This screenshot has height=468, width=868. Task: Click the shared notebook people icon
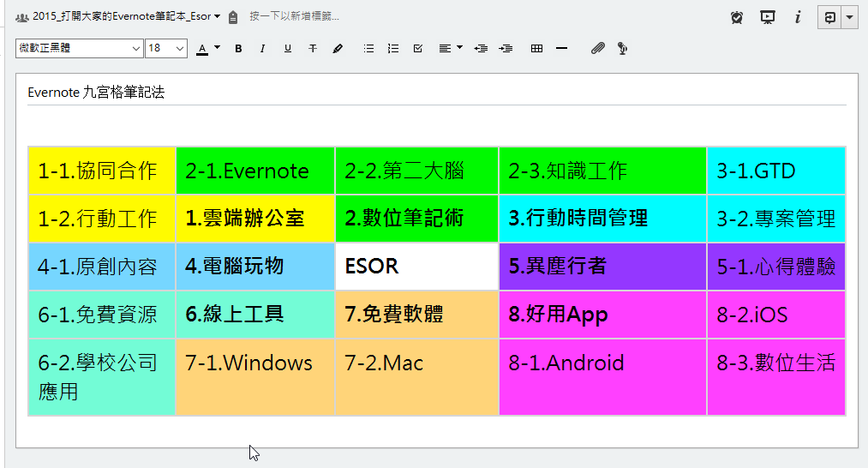click(22, 18)
